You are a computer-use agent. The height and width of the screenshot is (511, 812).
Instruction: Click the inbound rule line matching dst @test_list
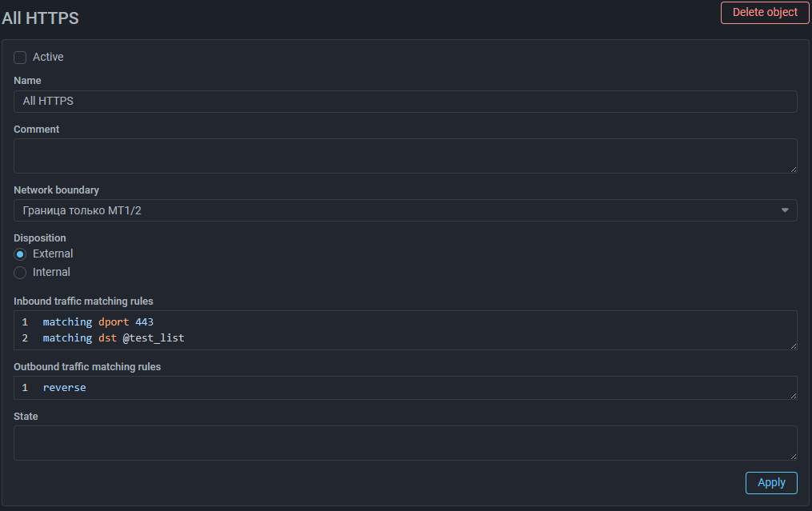pyautogui.click(x=114, y=338)
